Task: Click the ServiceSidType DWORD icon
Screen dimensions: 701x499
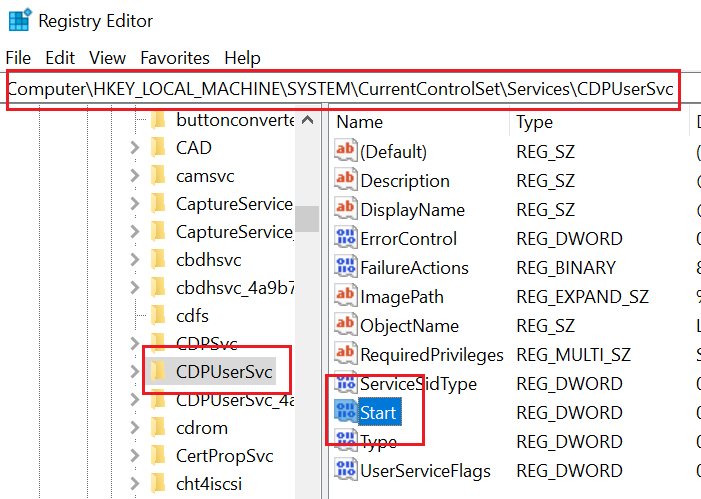Action: tap(346, 382)
